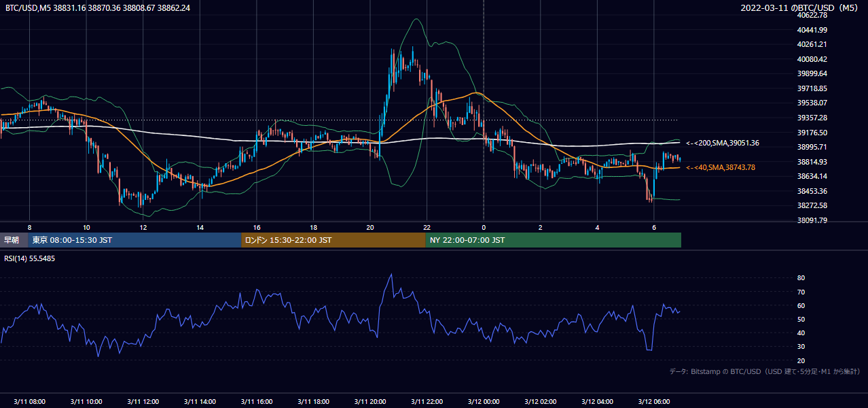Screen dimensions: 868x408
Task: Click the Tokyo 08:00-15:30 JST session bar
Action: click(134, 240)
